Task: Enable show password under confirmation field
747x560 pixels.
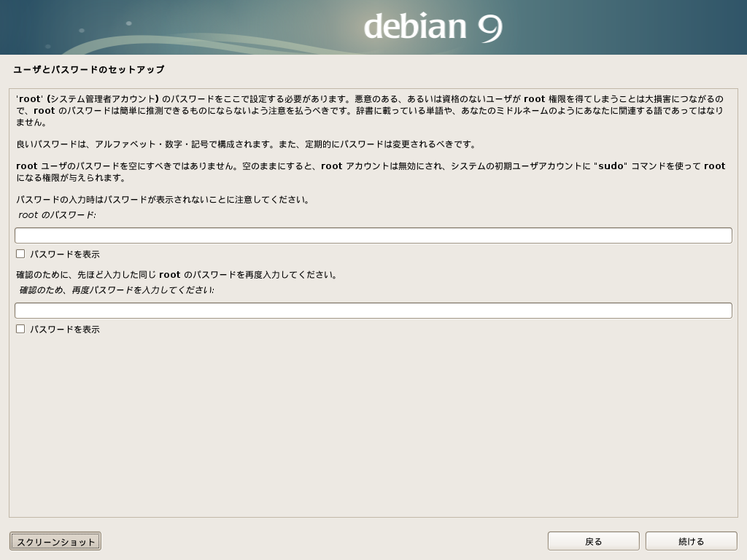Action: [x=20, y=329]
